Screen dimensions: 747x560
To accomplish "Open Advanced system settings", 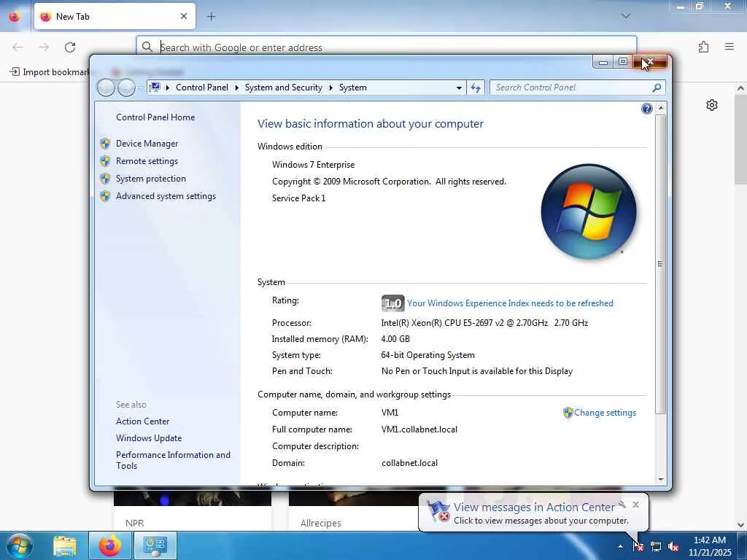I will [x=166, y=196].
